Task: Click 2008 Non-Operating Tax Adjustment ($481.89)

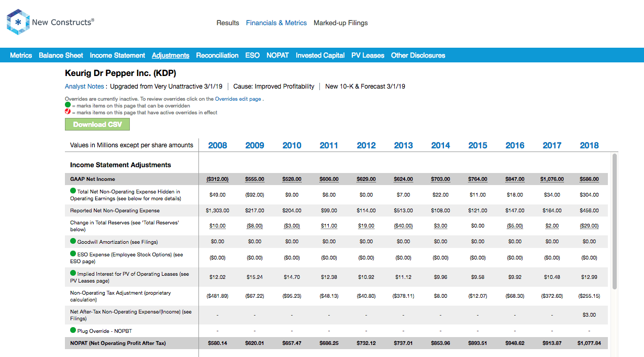Action: tap(218, 296)
